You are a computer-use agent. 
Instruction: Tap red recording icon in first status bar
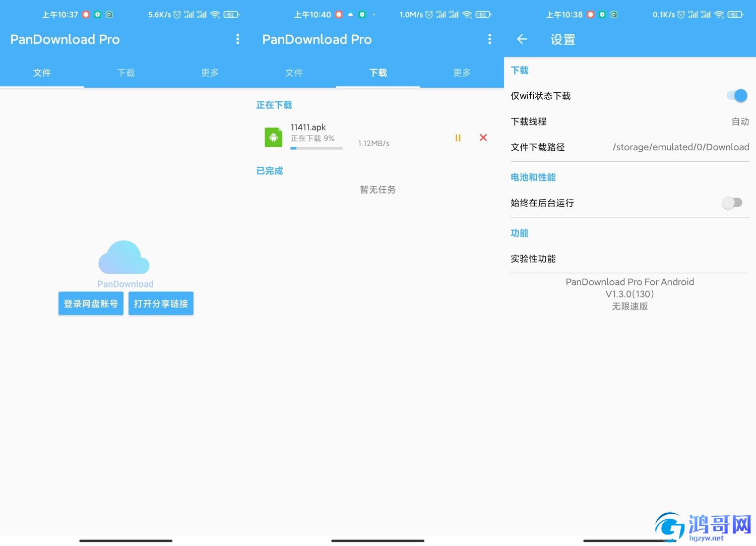[x=86, y=15]
